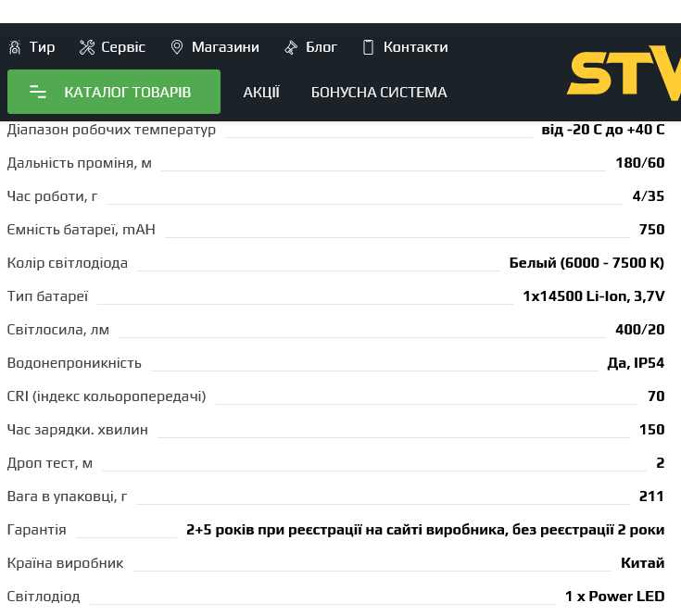Open the Сервіс link text
This screenshot has width=681, height=616.
pos(123,47)
